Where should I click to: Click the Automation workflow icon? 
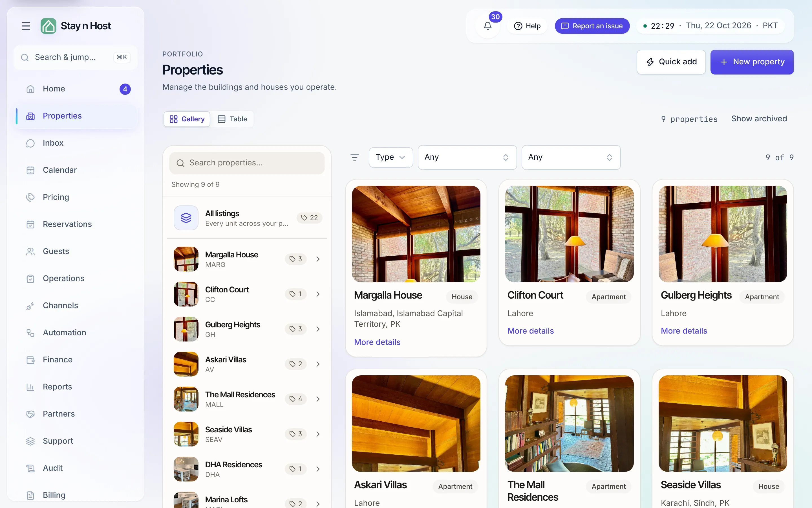coord(30,333)
